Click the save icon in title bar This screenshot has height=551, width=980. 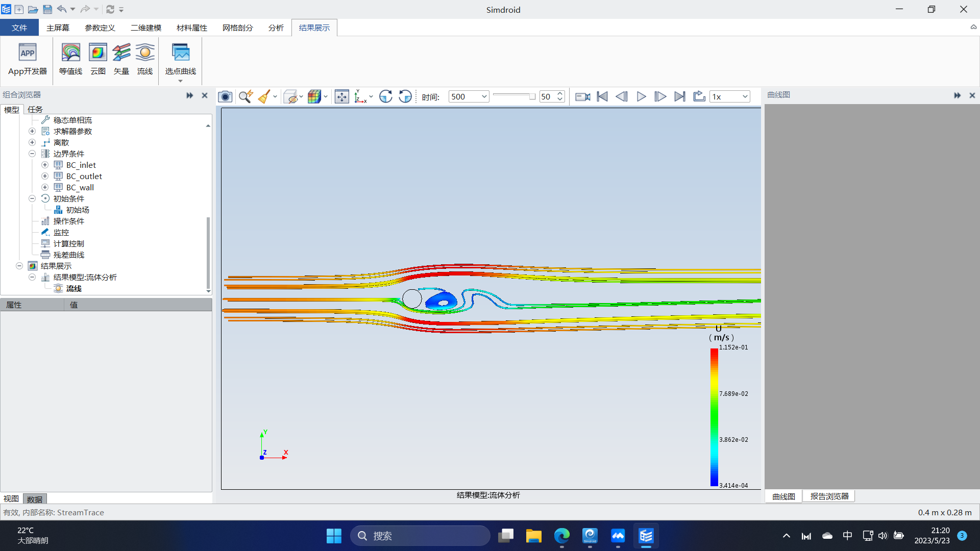47,9
